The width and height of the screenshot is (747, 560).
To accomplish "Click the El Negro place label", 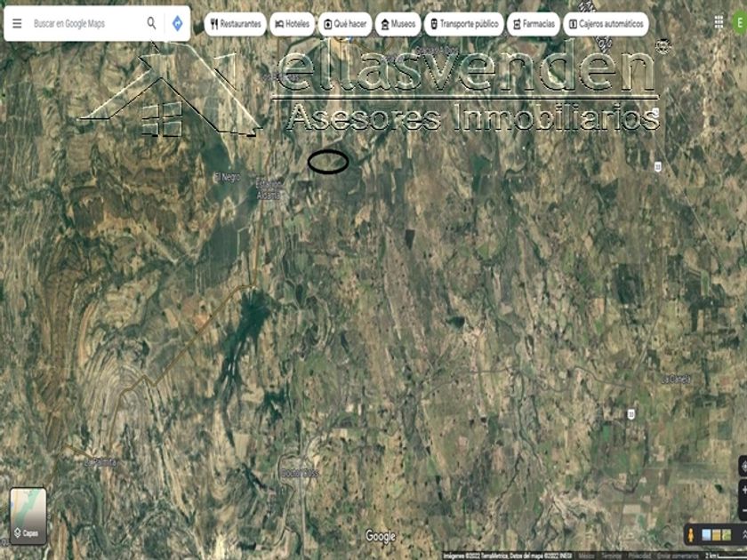I will click(228, 177).
